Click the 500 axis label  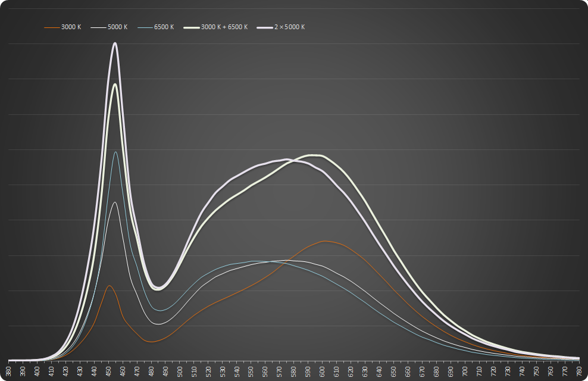[180, 371]
